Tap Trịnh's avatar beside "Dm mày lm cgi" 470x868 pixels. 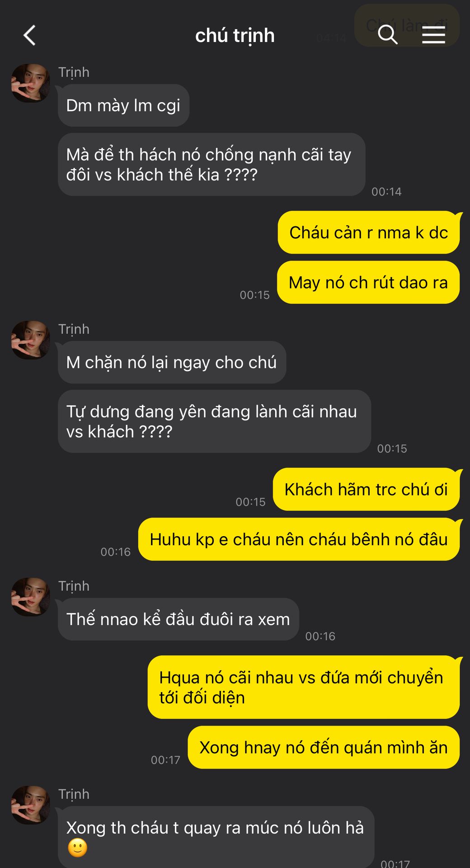[x=31, y=83]
